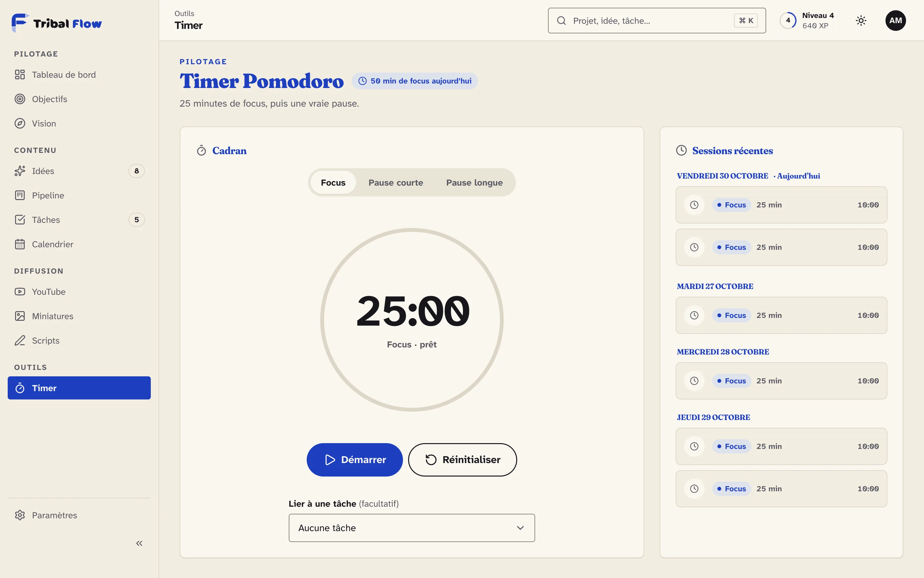924x578 pixels.
Task: Click the Idées count badge 8
Action: 137,171
